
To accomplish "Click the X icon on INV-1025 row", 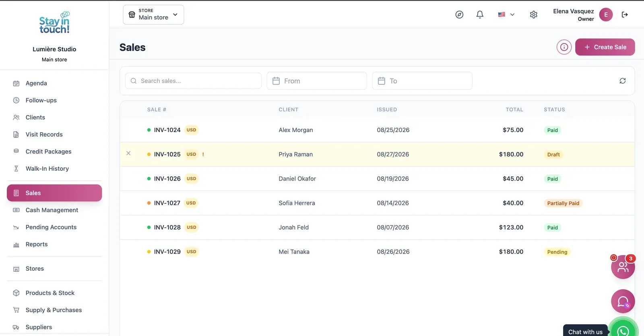I will tap(128, 153).
